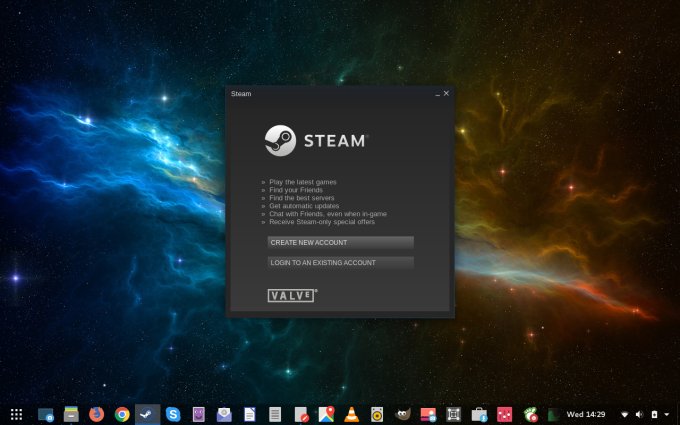Image resolution: width=680 pixels, height=425 pixels.
Task: Click 'Chat with Friends, even when in-game'
Action: pos(328,214)
